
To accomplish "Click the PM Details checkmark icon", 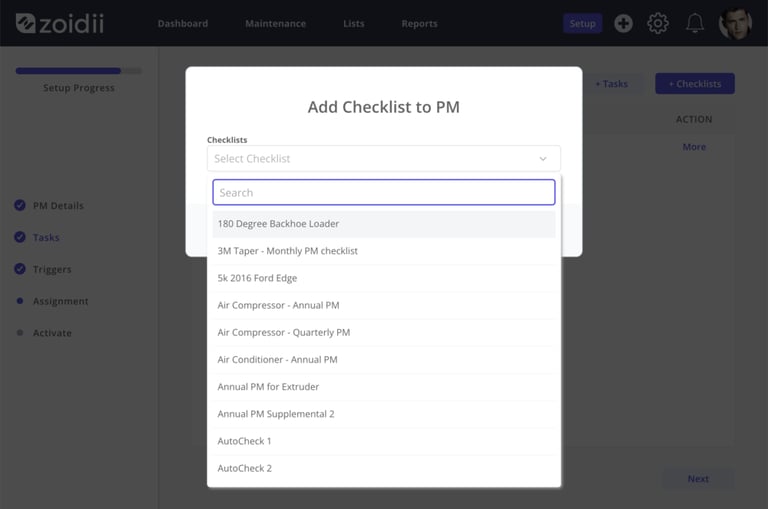I will point(20,205).
